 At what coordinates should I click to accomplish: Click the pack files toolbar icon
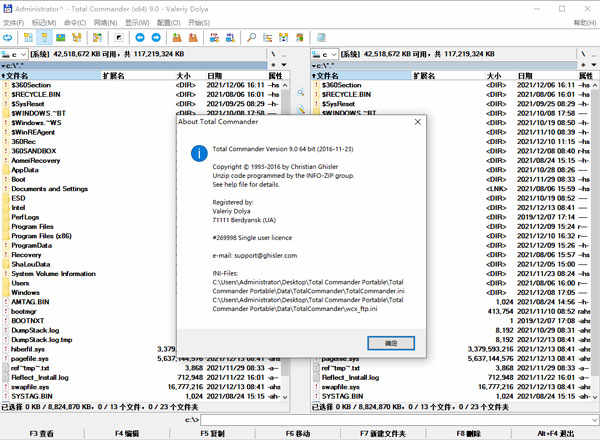tap(177, 37)
